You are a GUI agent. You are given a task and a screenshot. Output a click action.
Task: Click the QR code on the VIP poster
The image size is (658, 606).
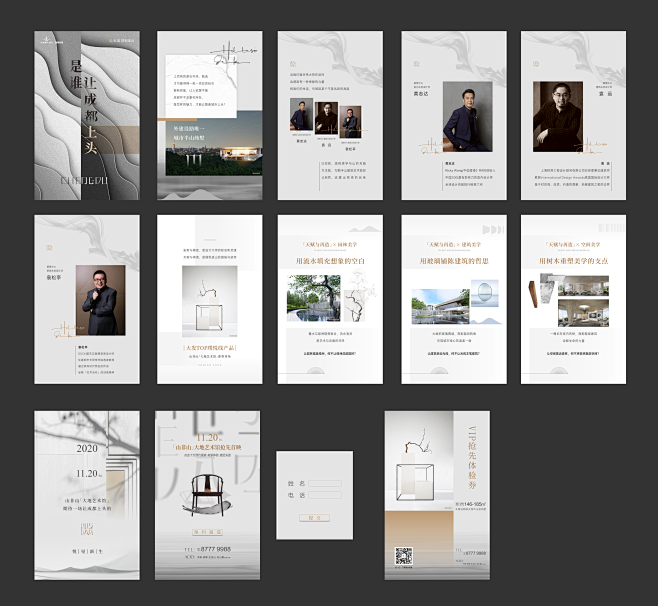[404, 556]
